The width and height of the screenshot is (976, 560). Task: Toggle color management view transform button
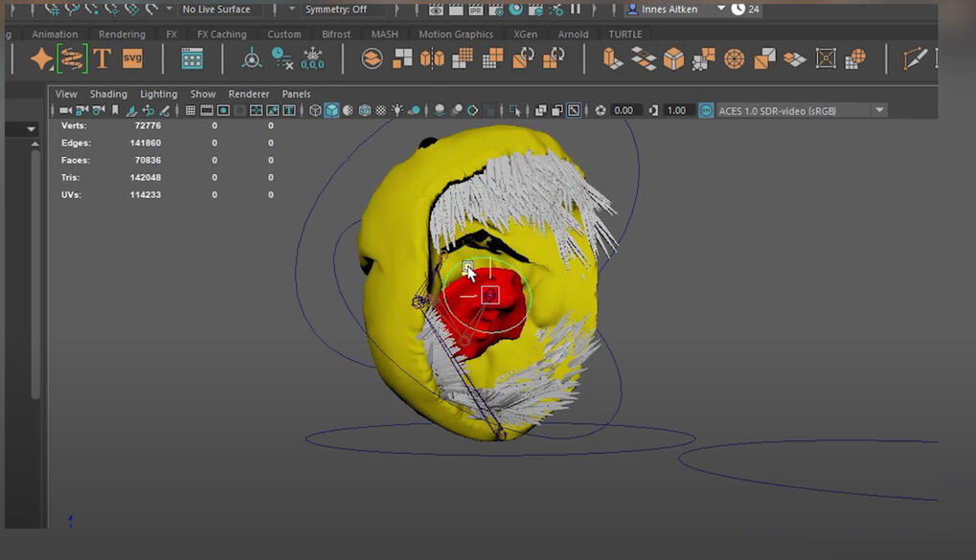click(x=706, y=111)
